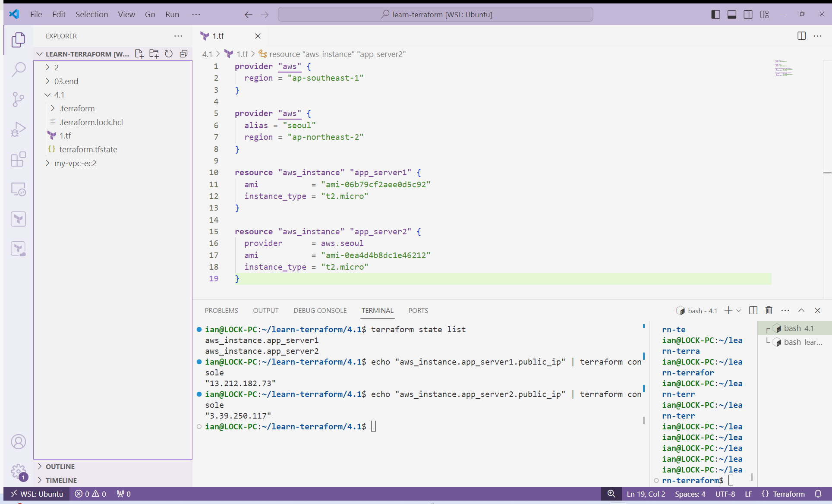This screenshot has width=832, height=504.
Task: Open the Selection menu
Action: [x=91, y=14]
